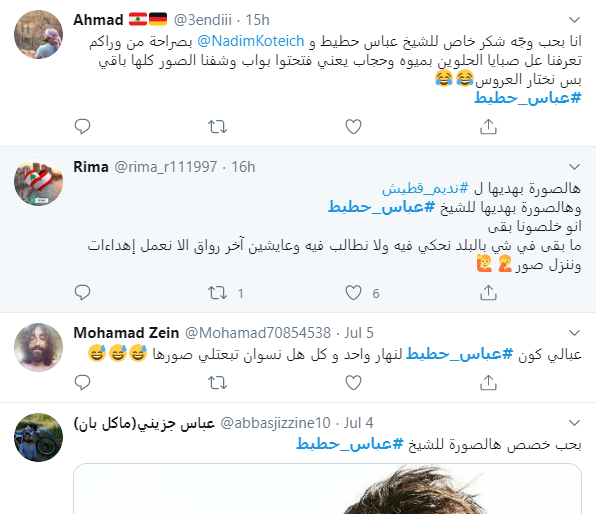The width and height of the screenshot is (596, 514).
Task: Share Mohamad Zein's tweet
Action: click(488, 382)
